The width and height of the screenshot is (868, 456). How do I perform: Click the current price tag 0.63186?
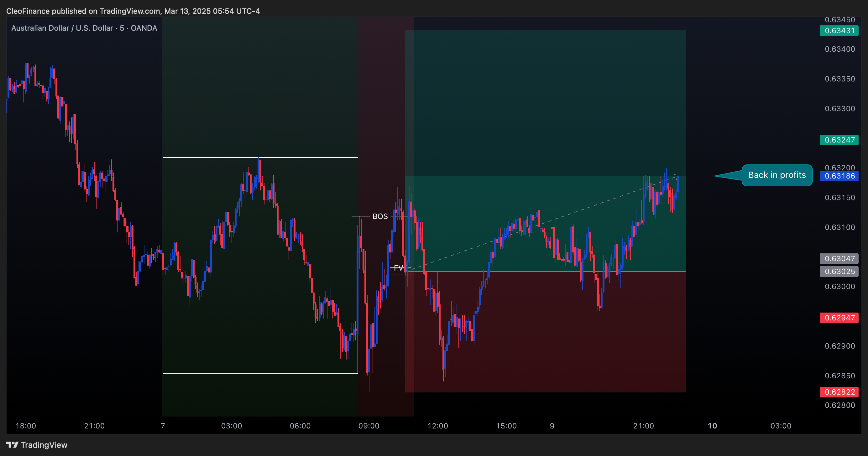(x=839, y=176)
